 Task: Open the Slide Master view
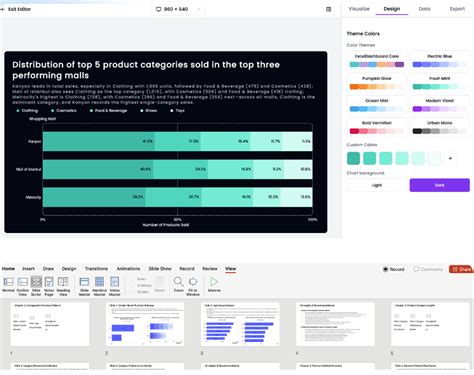[x=84, y=286]
